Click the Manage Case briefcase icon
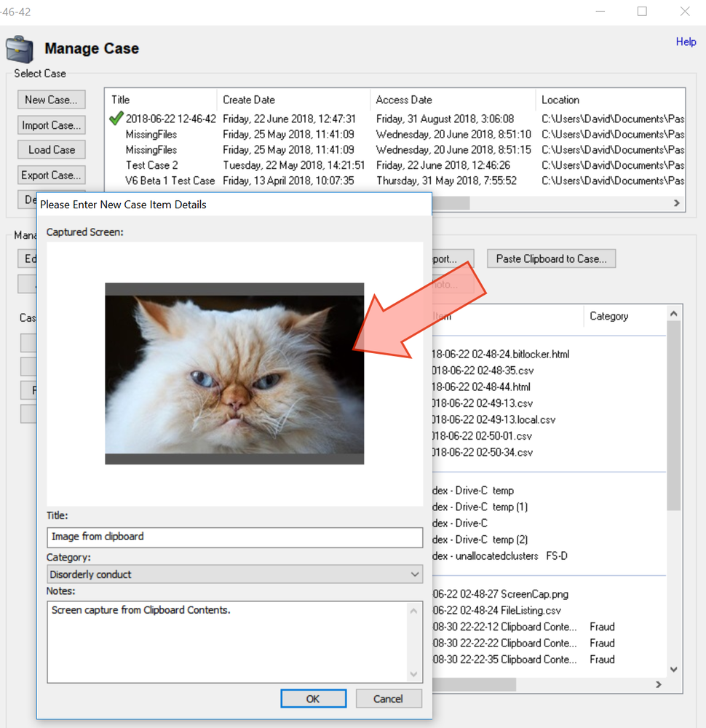 coord(20,50)
